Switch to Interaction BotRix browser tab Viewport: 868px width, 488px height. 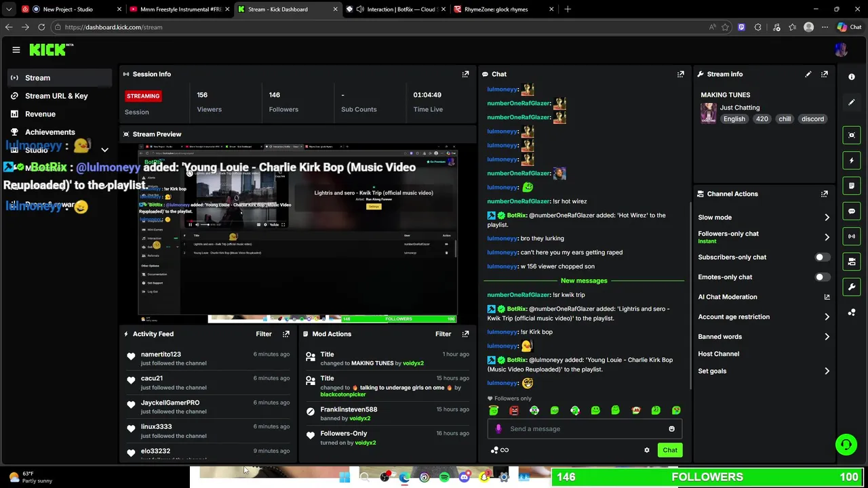(x=397, y=9)
